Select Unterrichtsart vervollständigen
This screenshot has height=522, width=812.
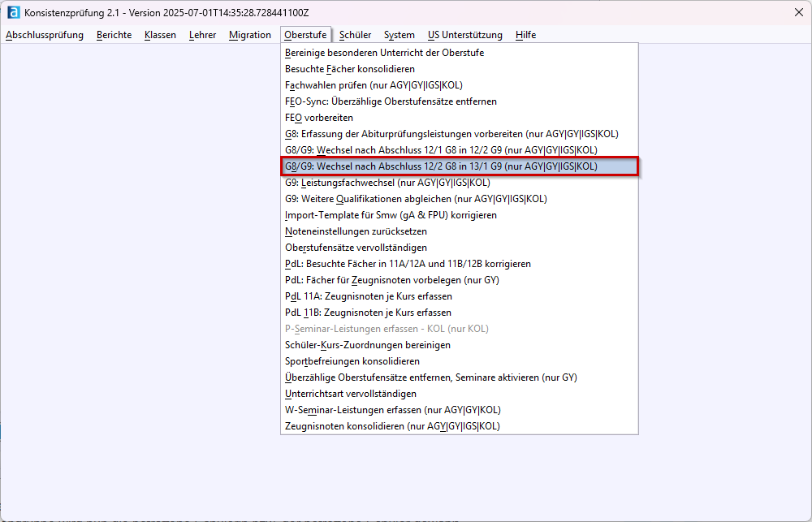pos(460,394)
